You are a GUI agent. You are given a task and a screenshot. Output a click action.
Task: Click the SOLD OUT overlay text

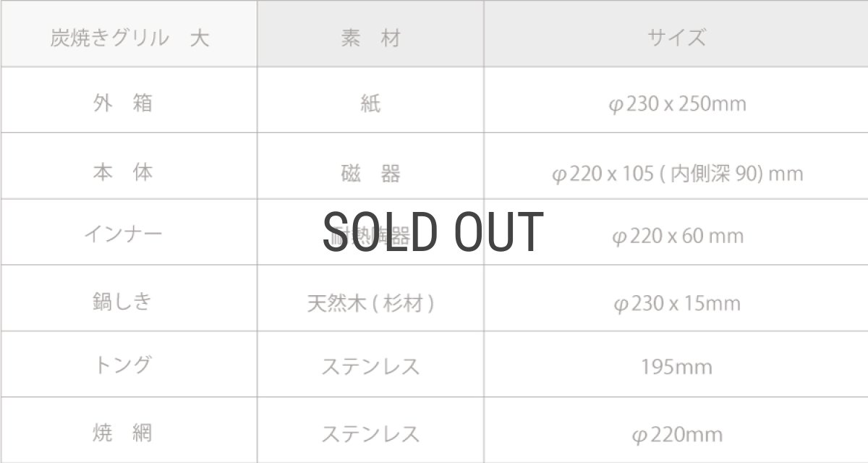[x=433, y=232]
